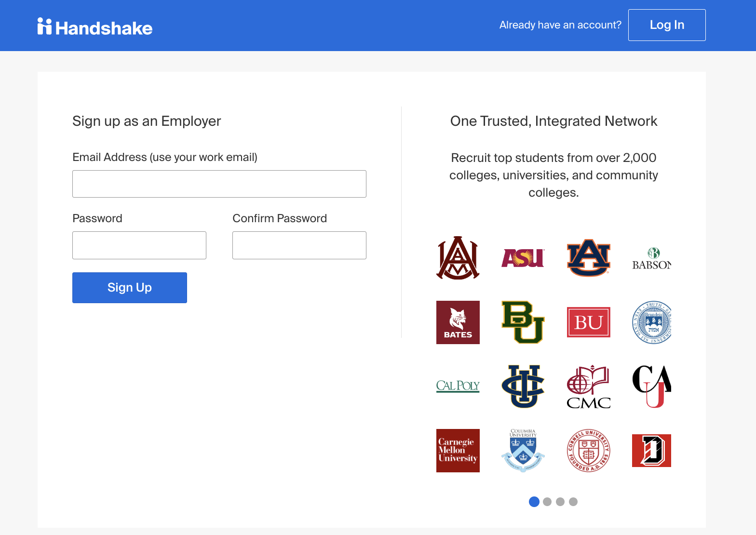The height and width of the screenshot is (535, 756).
Task: Select the Cal Poly logo
Action: tap(458, 386)
